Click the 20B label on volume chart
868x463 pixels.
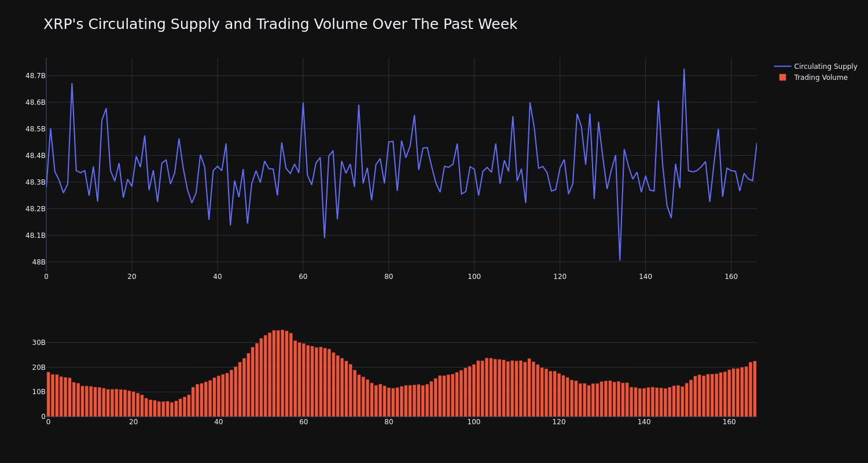coord(39,368)
